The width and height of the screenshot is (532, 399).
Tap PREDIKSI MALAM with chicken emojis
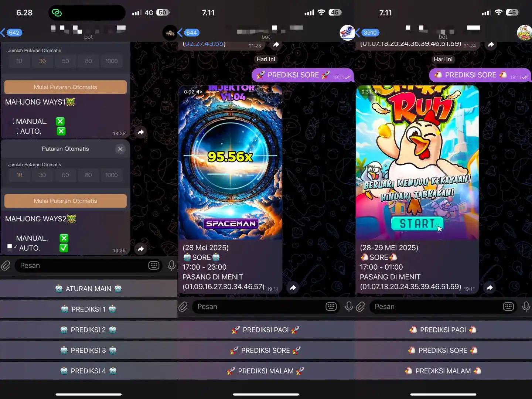tap(443, 371)
